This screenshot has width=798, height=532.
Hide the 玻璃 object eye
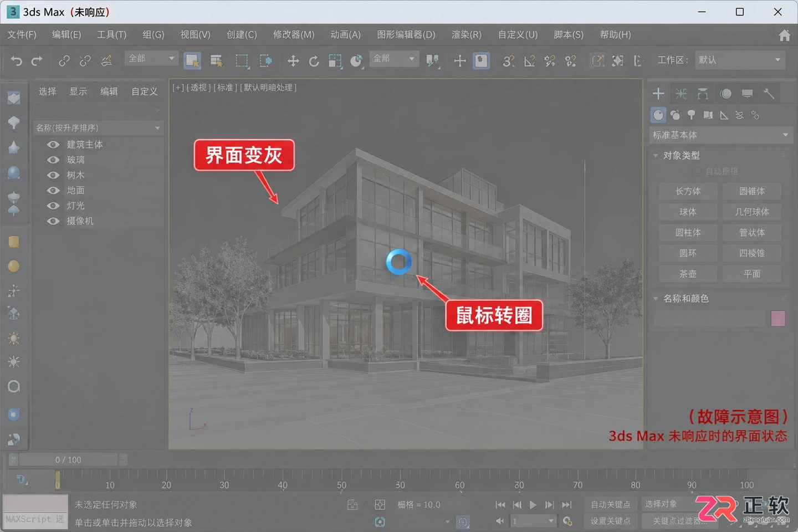53,160
